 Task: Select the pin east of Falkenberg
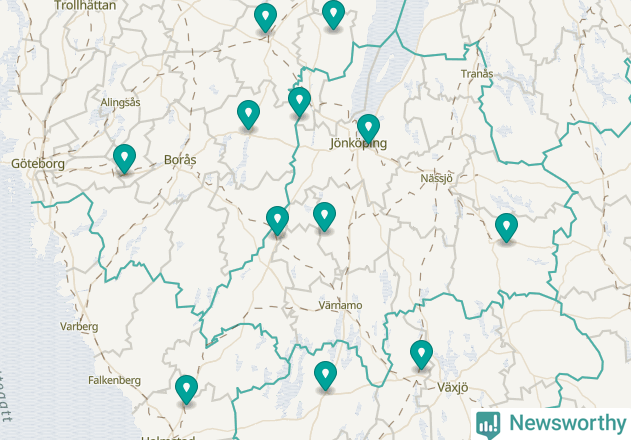186,390
